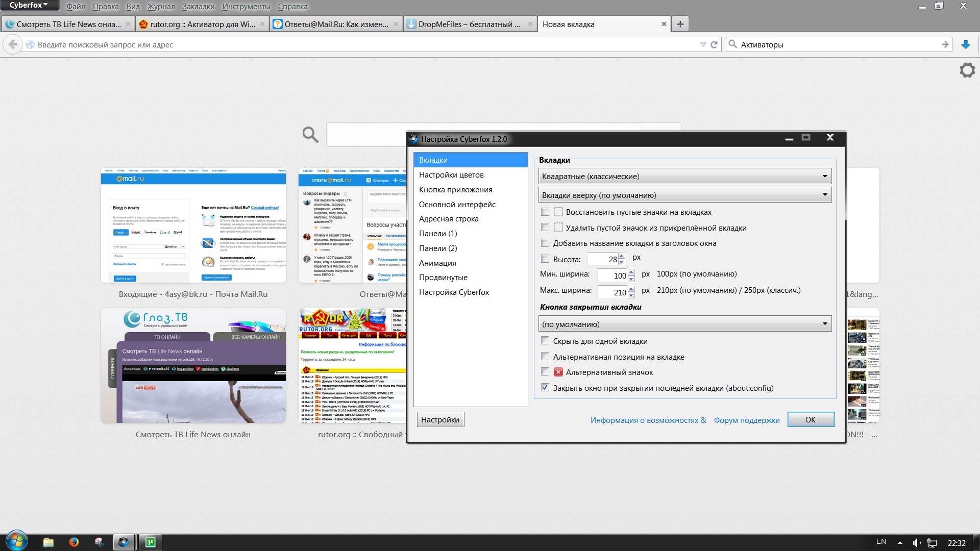Click the Мин. ширина value field

coord(612,275)
